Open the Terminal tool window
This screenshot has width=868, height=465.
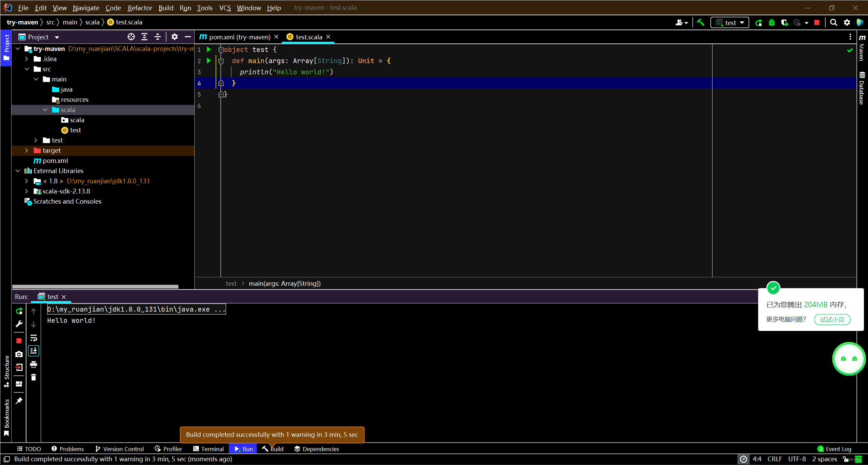[x=209, y=449]
